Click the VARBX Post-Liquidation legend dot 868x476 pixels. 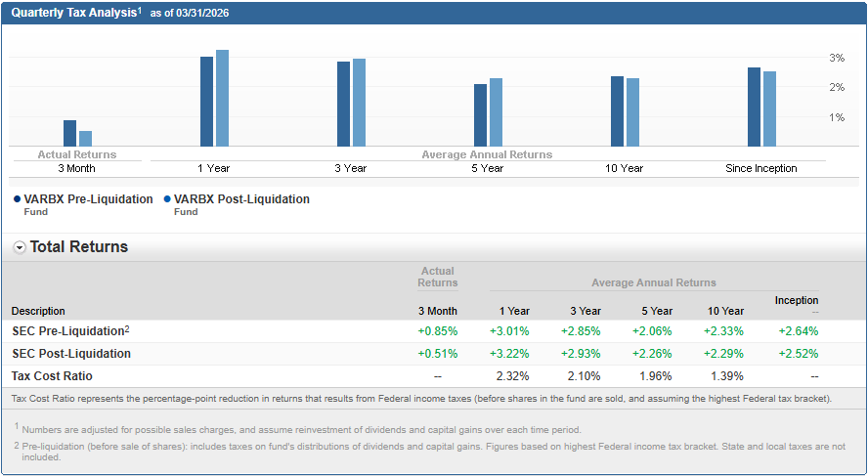coord(167,199)
